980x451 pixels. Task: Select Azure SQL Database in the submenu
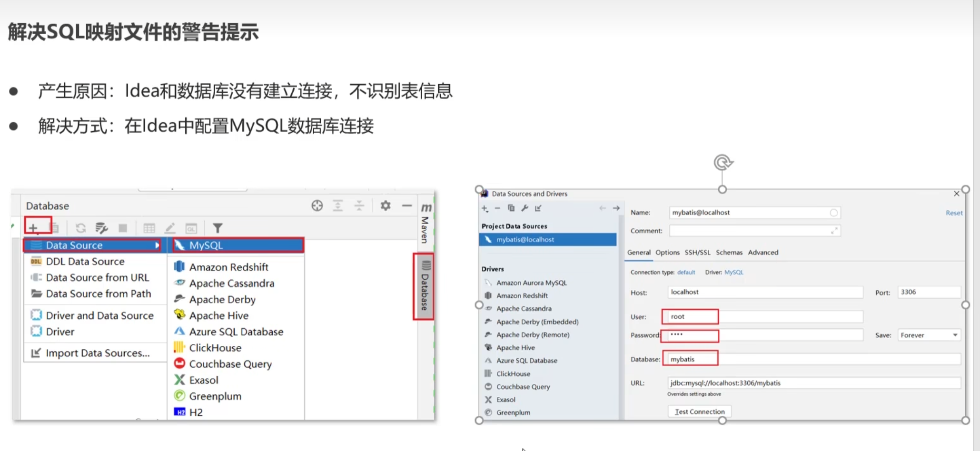pyautogui.click(x=236, y=332)
